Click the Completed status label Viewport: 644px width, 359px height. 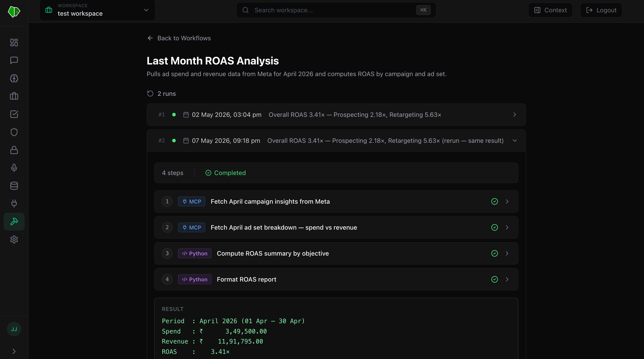tap(225, 173)
